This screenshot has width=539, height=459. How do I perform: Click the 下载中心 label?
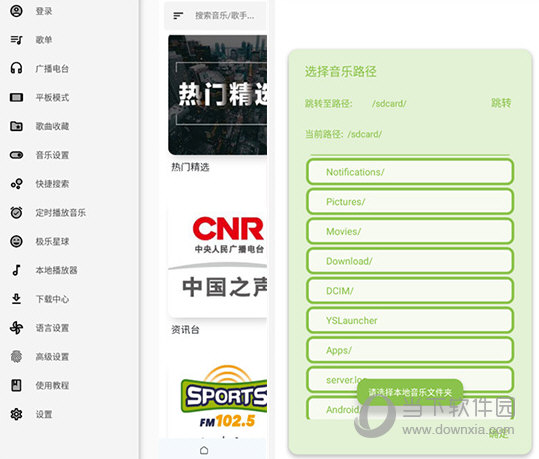52,299
